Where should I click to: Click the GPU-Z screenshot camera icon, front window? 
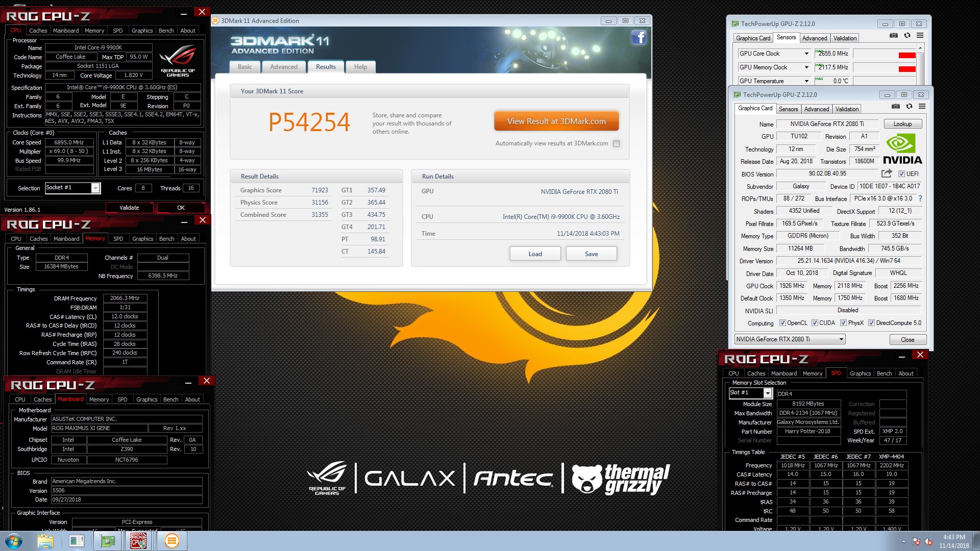(x=895, y=106)
